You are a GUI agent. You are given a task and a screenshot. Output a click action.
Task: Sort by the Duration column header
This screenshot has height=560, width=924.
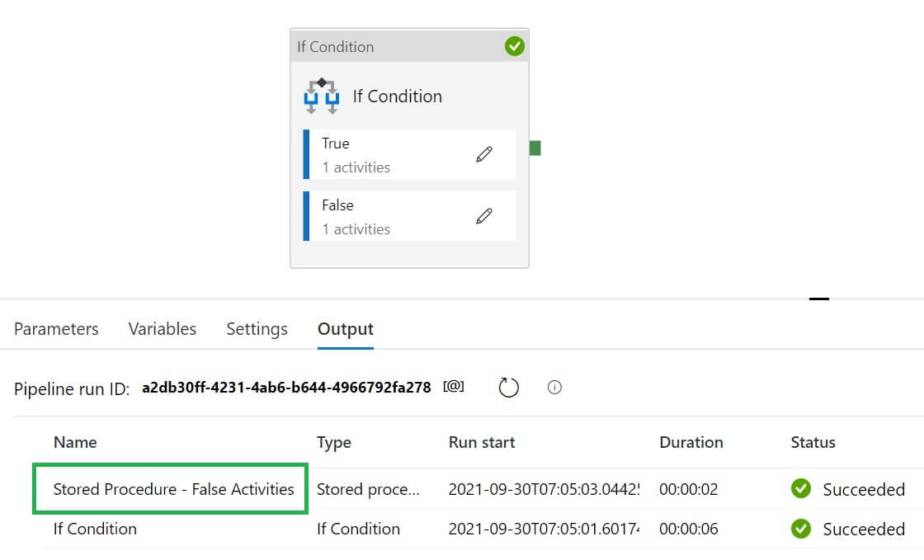691,442
